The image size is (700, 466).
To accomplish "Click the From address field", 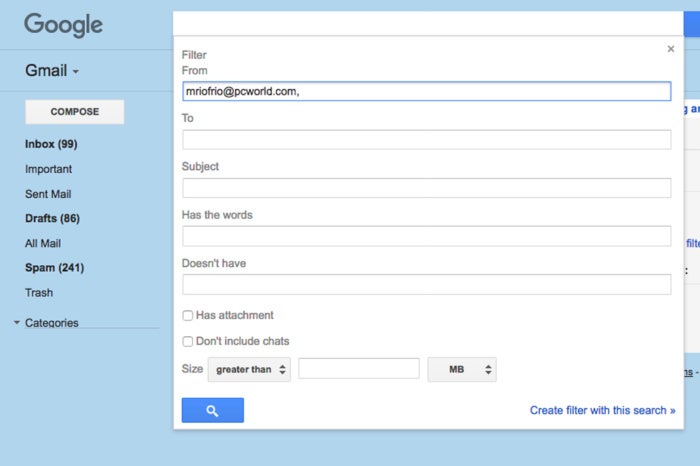I will (x=426, y=91).
